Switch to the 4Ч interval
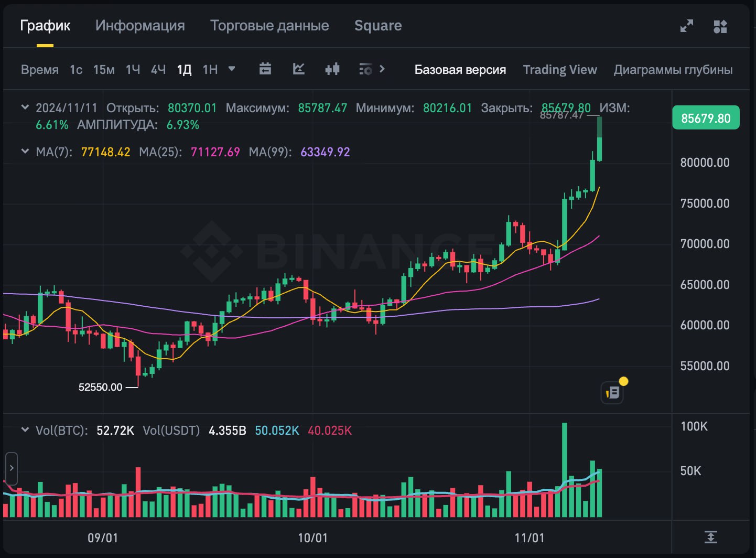Screen dimensions: 756x558 click(x=158, y=70)
